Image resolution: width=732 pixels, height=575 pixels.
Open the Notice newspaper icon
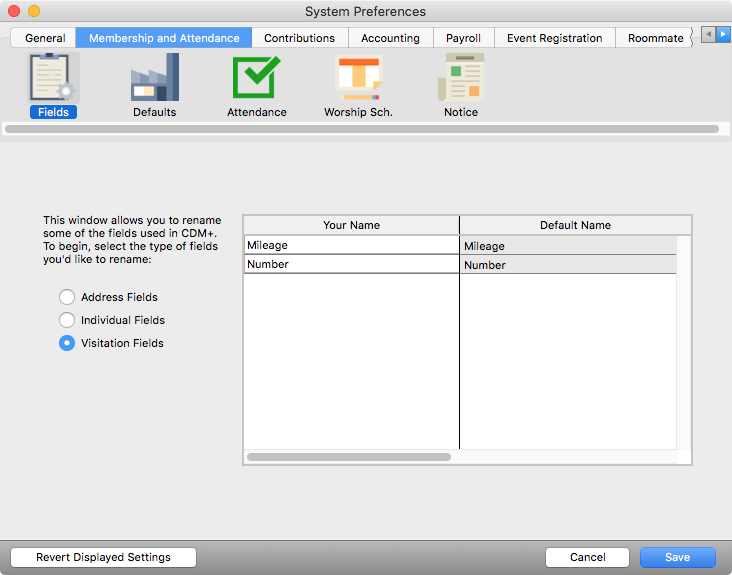460,80
